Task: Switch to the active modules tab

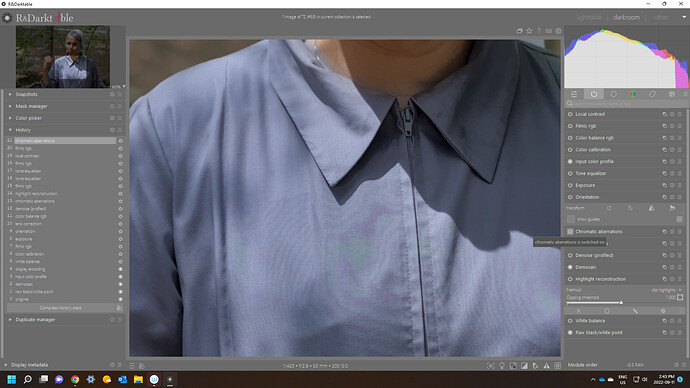Action: 594,94
